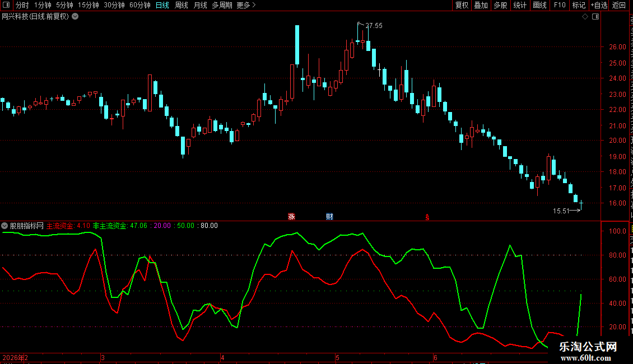Click the 叠加 overlay button
633x364 pixels.
(x=481, y=5)
